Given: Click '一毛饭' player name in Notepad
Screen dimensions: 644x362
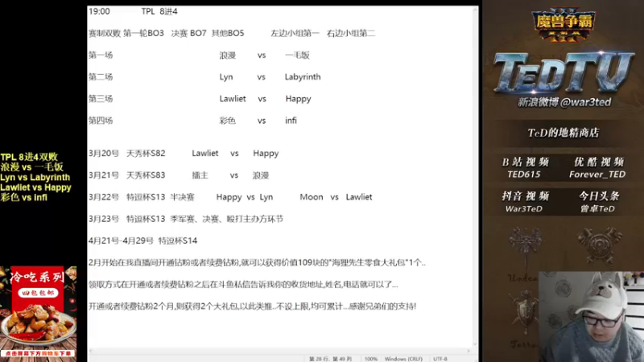Looking at the screenshot, I should 297,55.
